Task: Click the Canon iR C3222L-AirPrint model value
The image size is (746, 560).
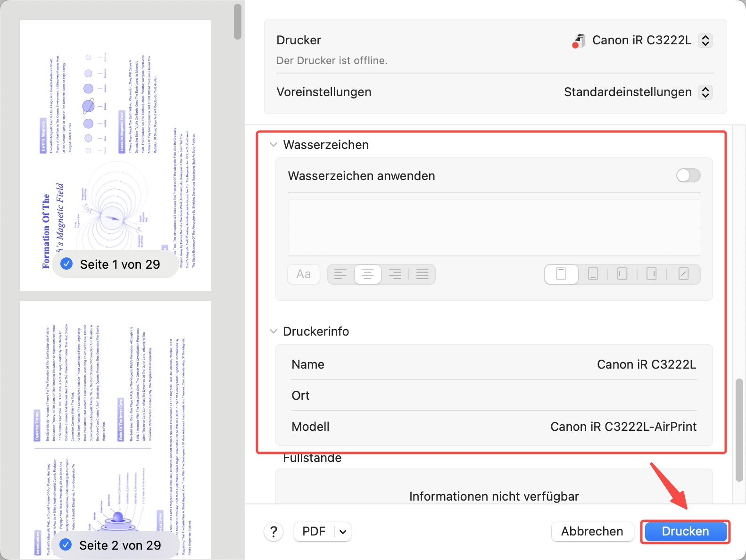Action: point(623,427)
